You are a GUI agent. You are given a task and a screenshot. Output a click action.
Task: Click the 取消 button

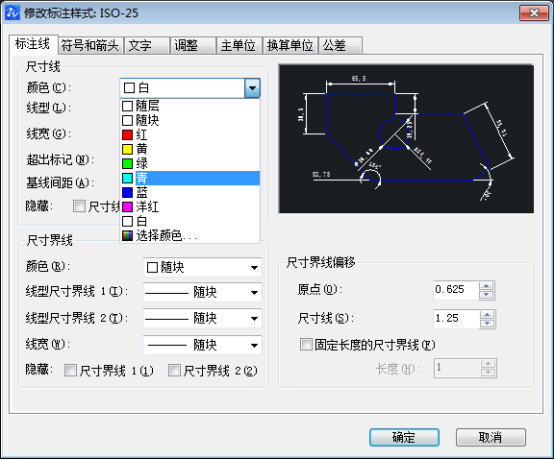[490, 437]
